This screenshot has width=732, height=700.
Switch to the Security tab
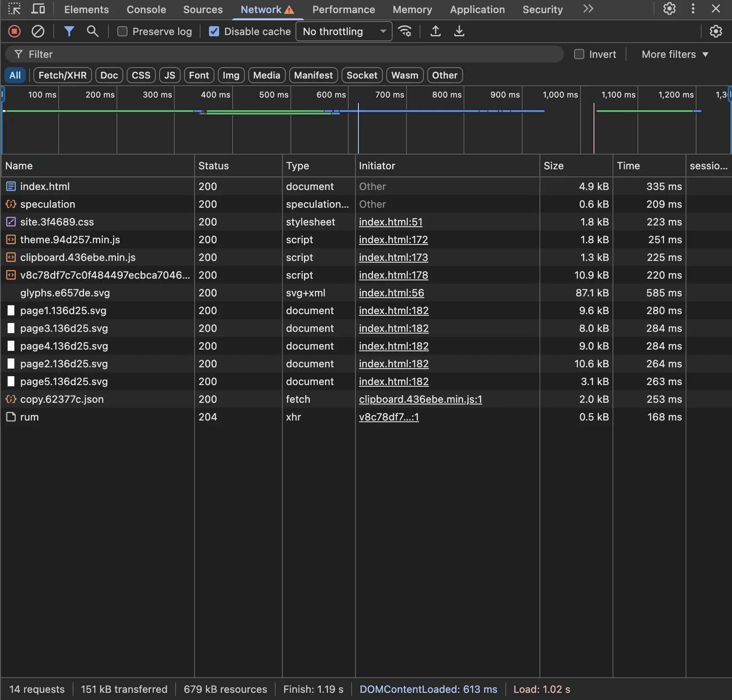(x=542, y=9)
